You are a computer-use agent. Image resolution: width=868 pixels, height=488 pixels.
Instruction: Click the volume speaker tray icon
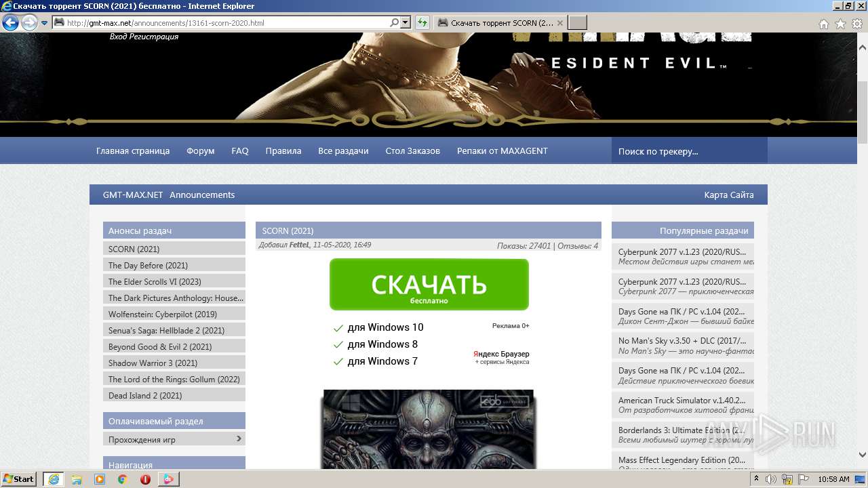click(770, 479)
